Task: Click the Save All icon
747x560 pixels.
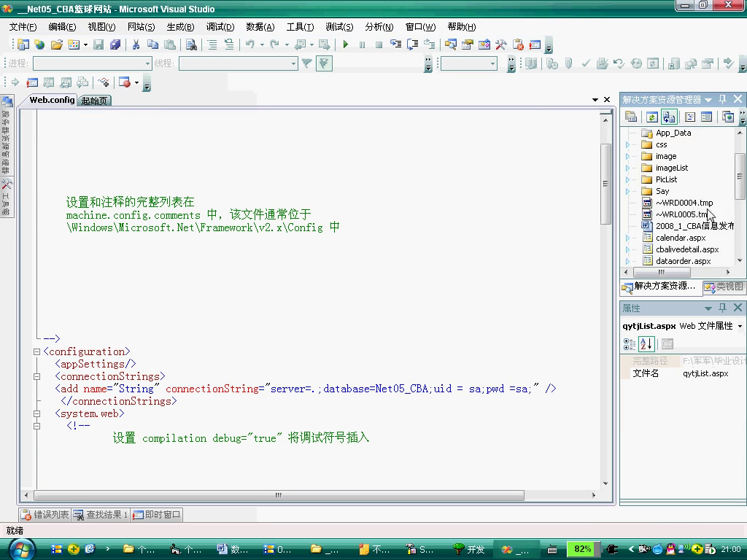Action: [115, 44]
